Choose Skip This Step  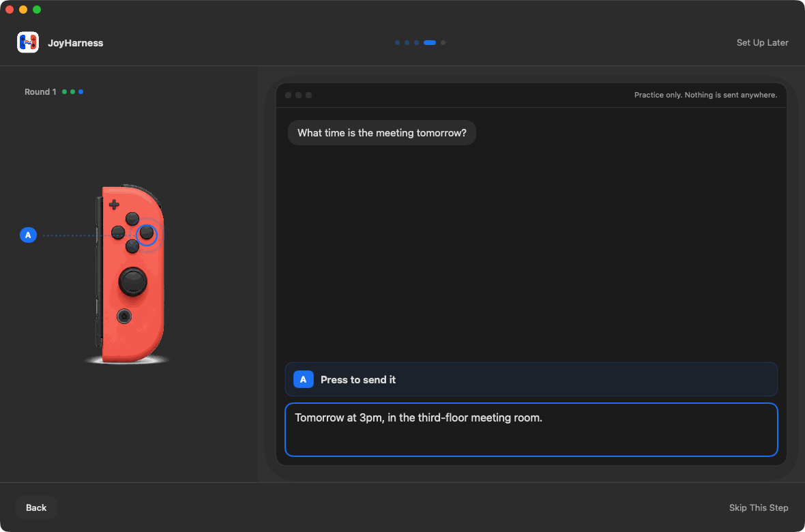(x=759, y=507)
